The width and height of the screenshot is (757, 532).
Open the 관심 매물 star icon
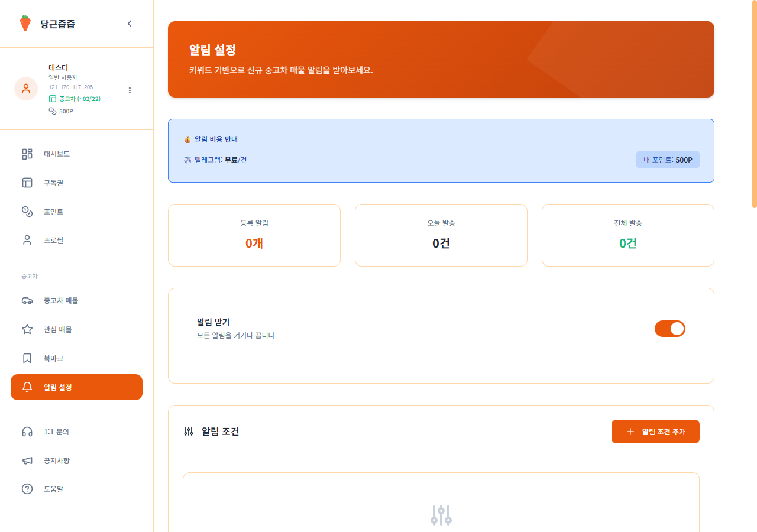(x=27, y=329)
